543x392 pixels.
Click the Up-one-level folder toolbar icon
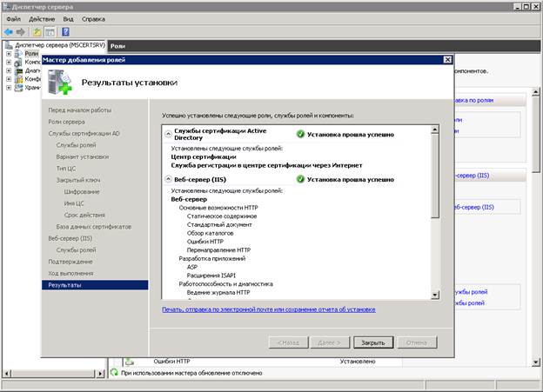(x=37, y=32)
